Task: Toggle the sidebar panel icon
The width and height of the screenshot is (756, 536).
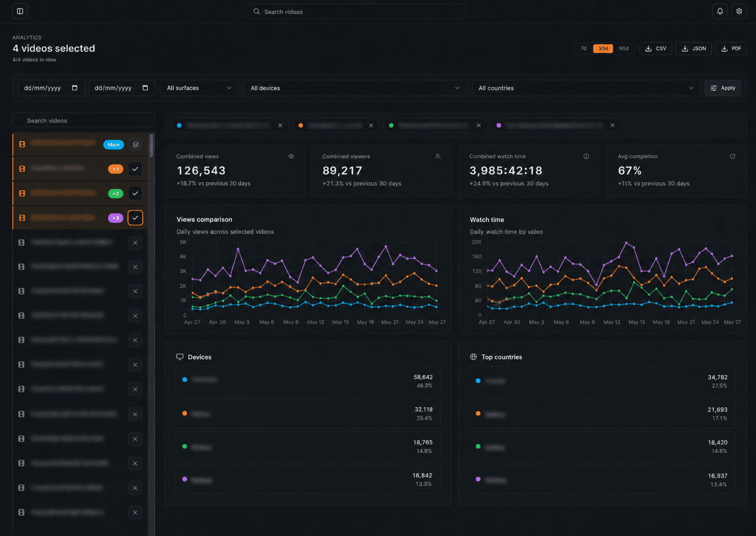Action: pyautogui.click(x=20, y=11)
